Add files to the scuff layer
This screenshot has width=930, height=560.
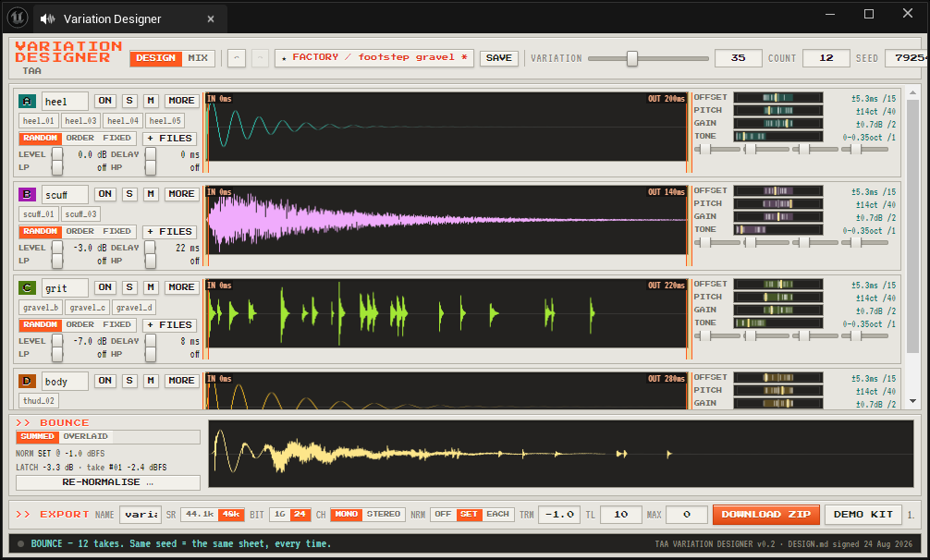169,232
